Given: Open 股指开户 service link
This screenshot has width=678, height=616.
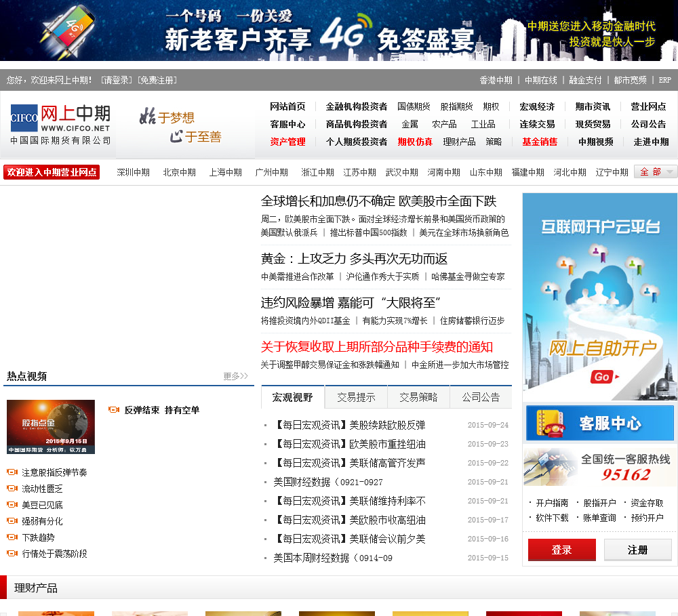Looking at the screenshot, I should tap(599, 503).
